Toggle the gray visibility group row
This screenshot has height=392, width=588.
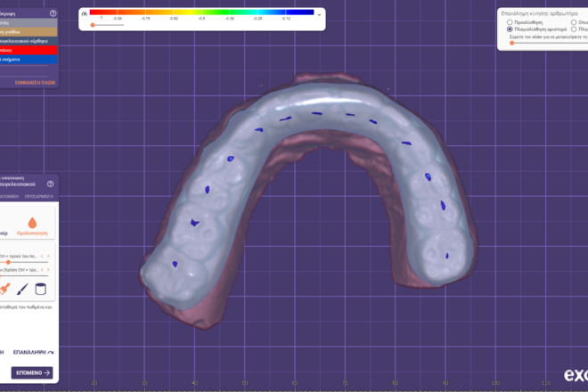point(29,23)
